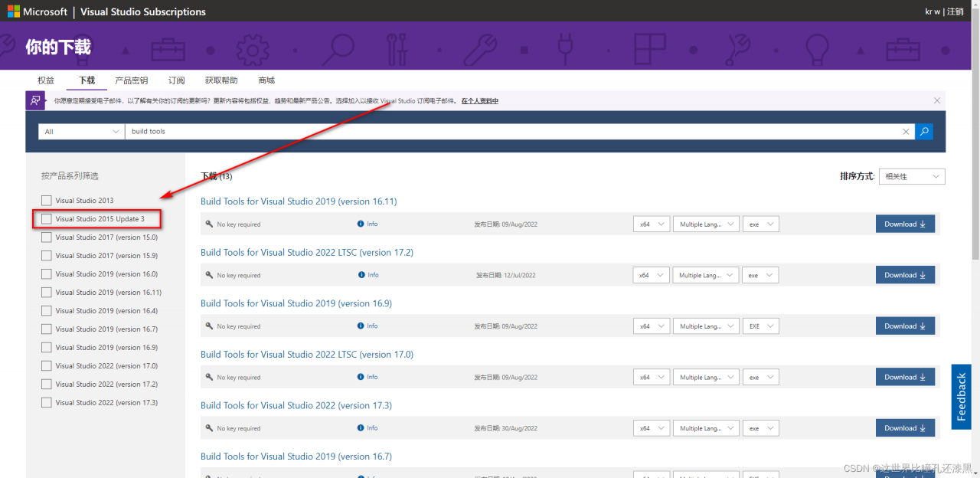The width and height of the screenshot is (980, 478).
Task: Open x64 dropdown for Build Tools 2019 16.11
Action: click(652, 224)
